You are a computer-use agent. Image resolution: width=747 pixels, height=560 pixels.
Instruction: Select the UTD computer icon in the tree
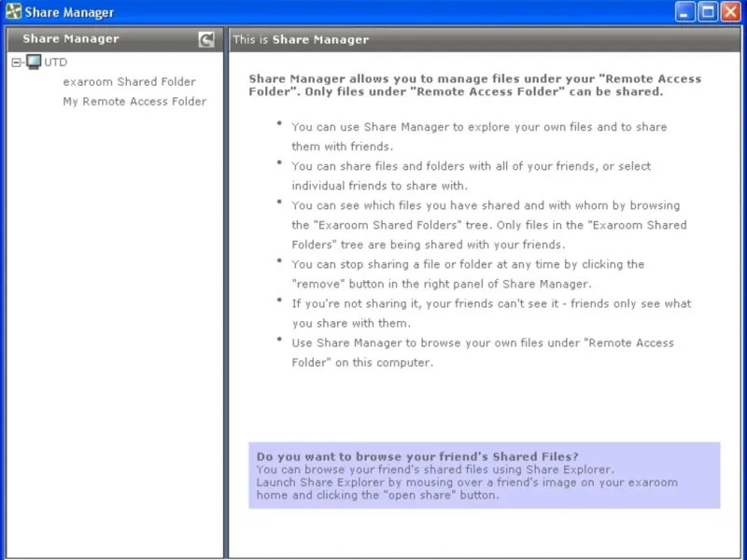coord(34,62)
